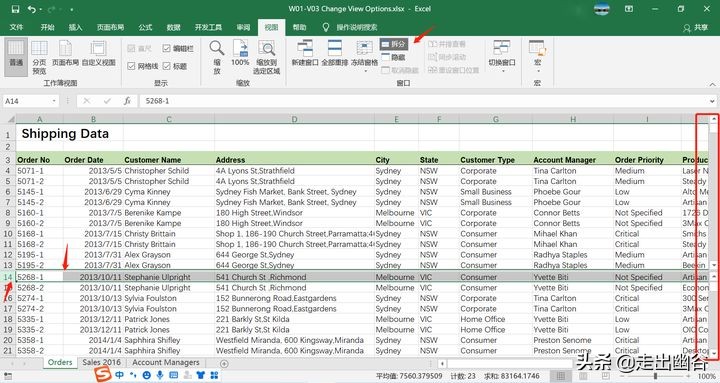The height and width of the screenshot is (383, 720).
Task: Click the 隐藏 hide window button
Action: coord(394,57)
